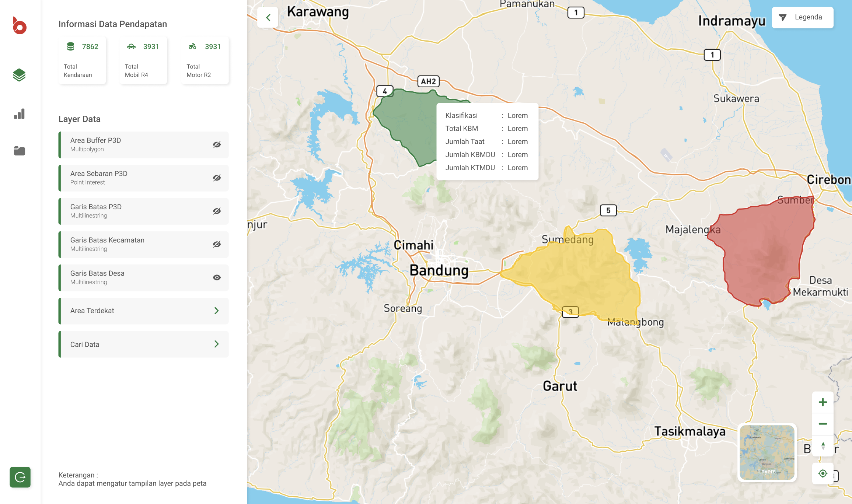The width and height of the screenshot is (852, 504).
Task: Click the green logout icon button
Action: click(20, 477)
